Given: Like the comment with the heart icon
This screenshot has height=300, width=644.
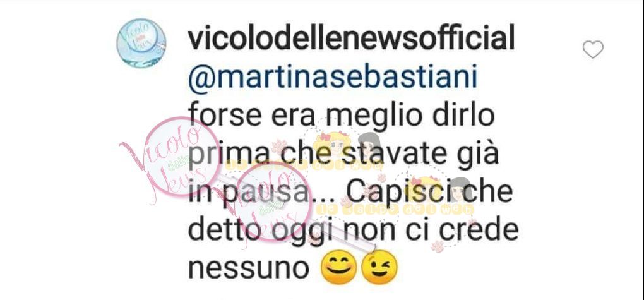Looking at the screenshot, I should (x=593, y=50).
